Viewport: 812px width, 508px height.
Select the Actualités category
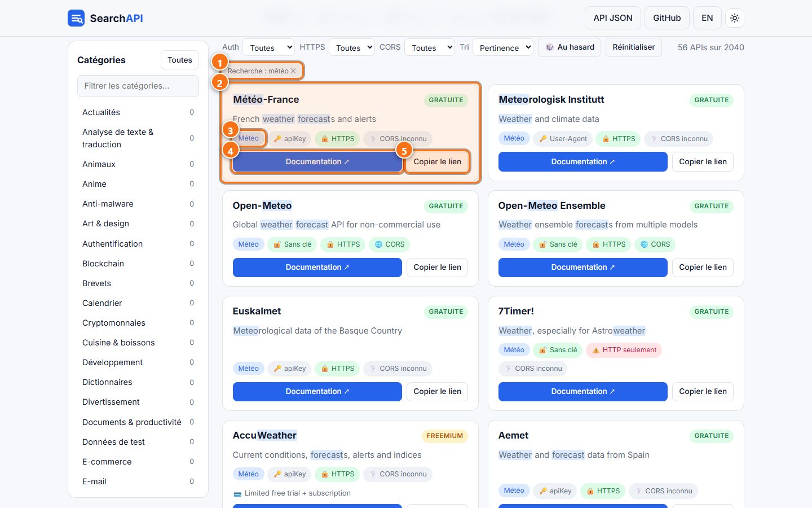[x=138, y=112]
